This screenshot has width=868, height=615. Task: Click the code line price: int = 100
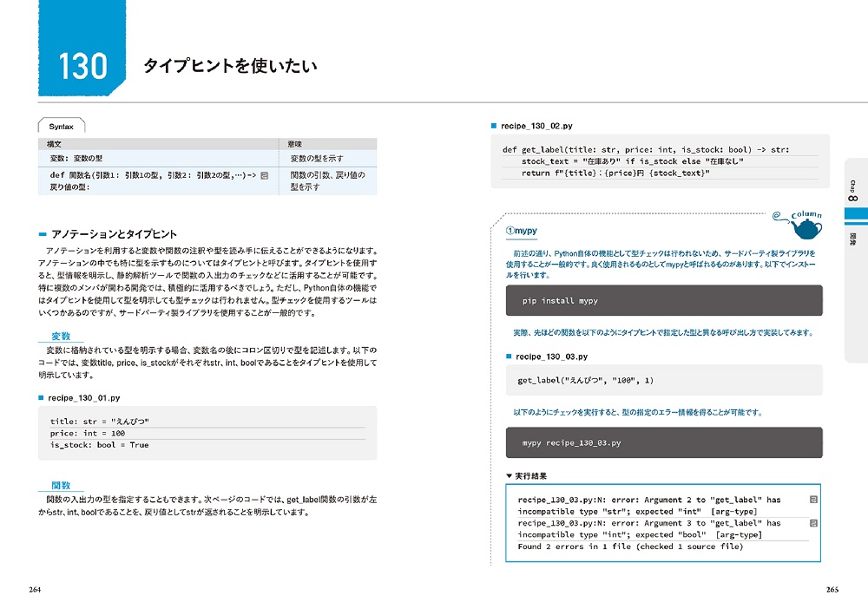click(88, 433)
